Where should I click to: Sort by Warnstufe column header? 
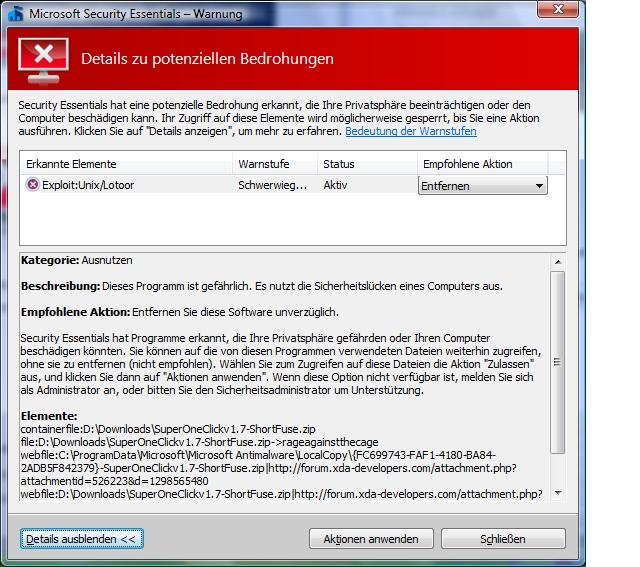[x=275, y=164]
